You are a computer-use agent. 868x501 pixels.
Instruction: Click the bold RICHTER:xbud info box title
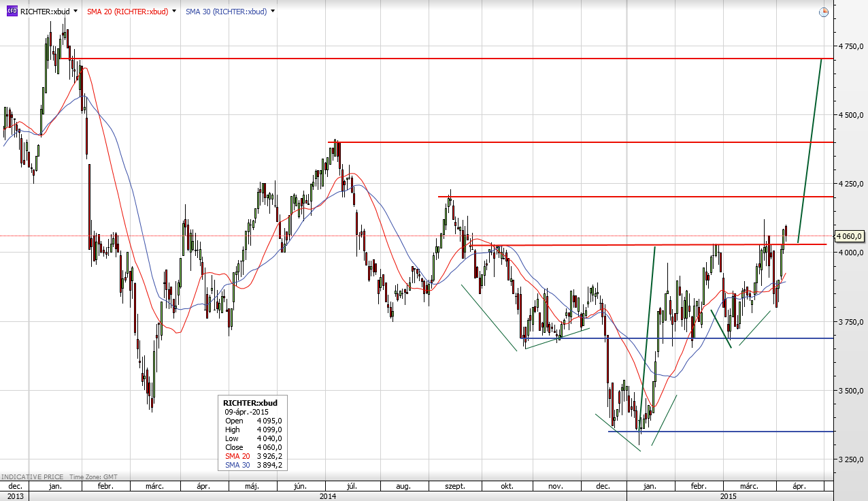250,403
